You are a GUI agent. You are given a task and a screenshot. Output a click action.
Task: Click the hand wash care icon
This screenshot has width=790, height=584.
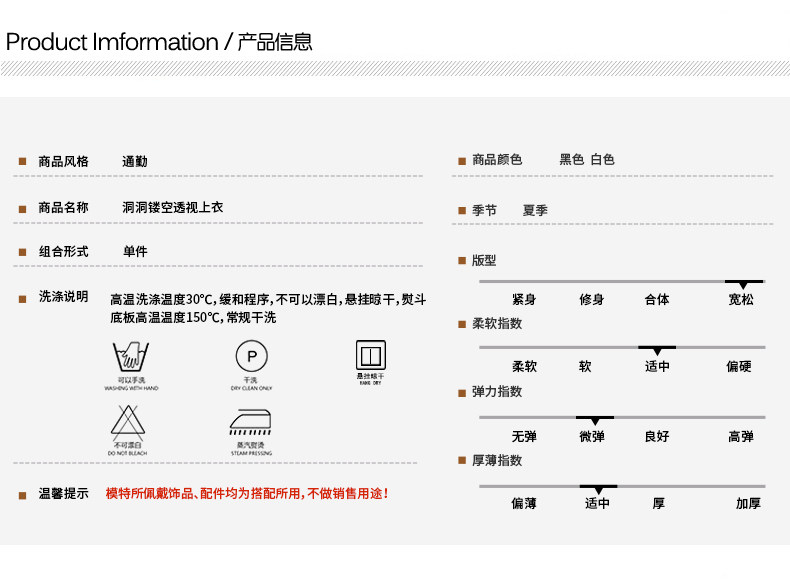[131, 356]
